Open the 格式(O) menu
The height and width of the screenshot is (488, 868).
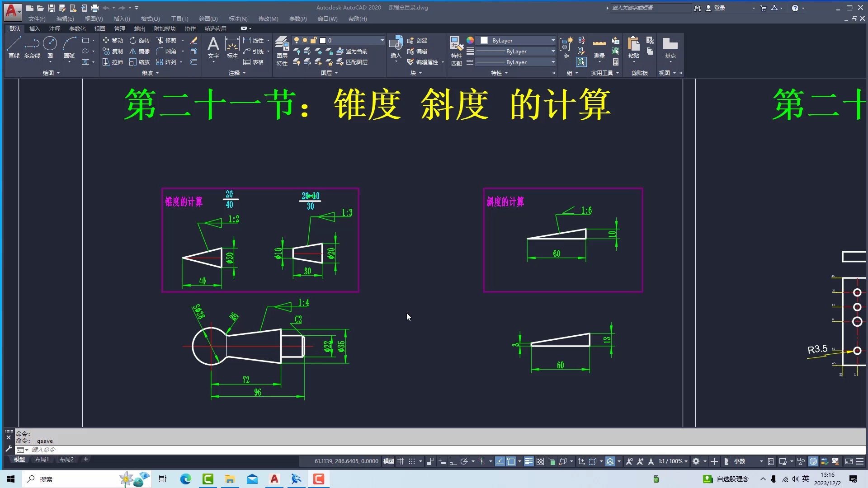coord(150,19)
